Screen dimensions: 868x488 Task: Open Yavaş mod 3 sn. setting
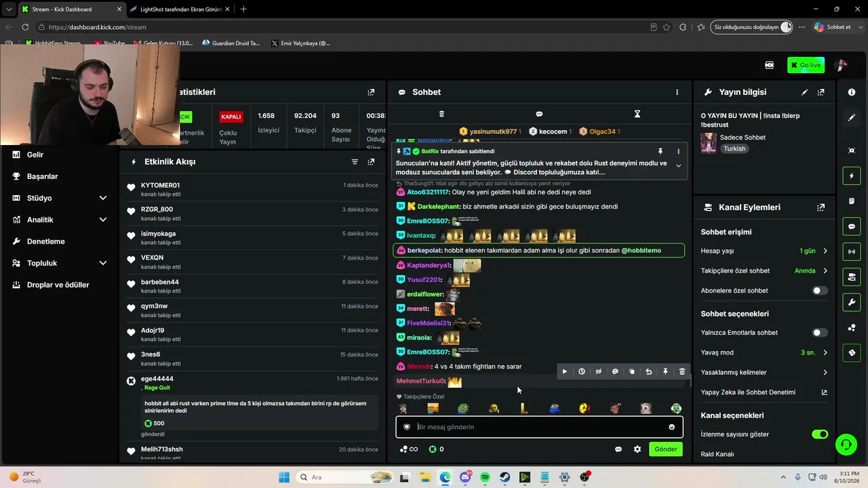pyautogui.click(x=764, y=352)
